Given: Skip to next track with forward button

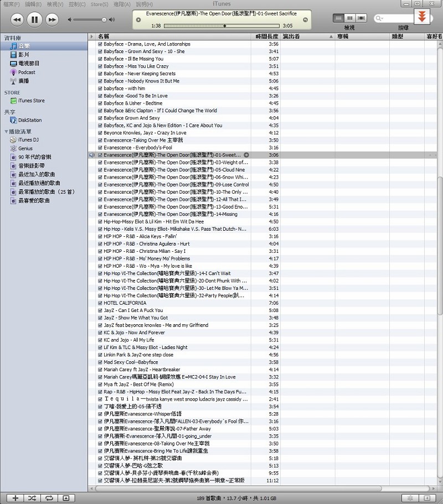Looking at the screenshot, I should point(52,19).
